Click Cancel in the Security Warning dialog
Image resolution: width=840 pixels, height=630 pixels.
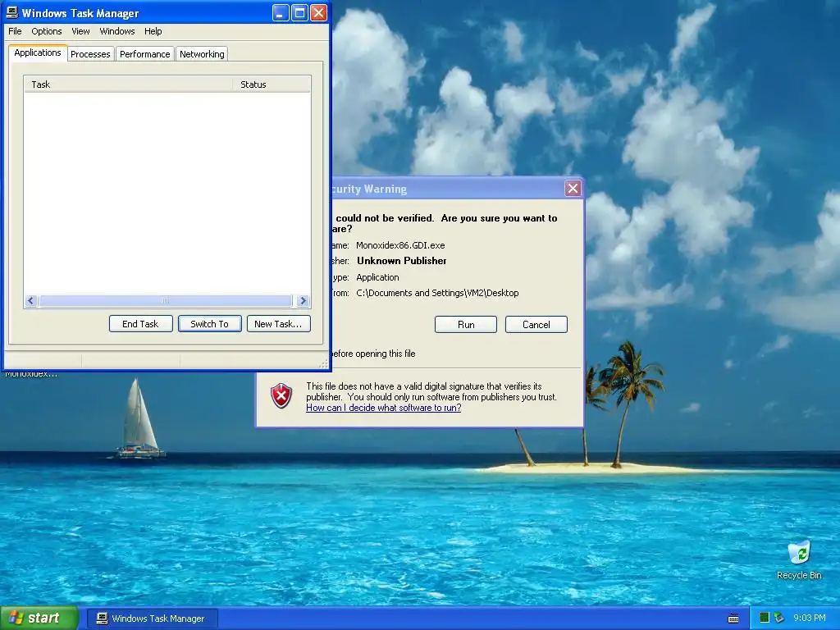pos(536,325)
